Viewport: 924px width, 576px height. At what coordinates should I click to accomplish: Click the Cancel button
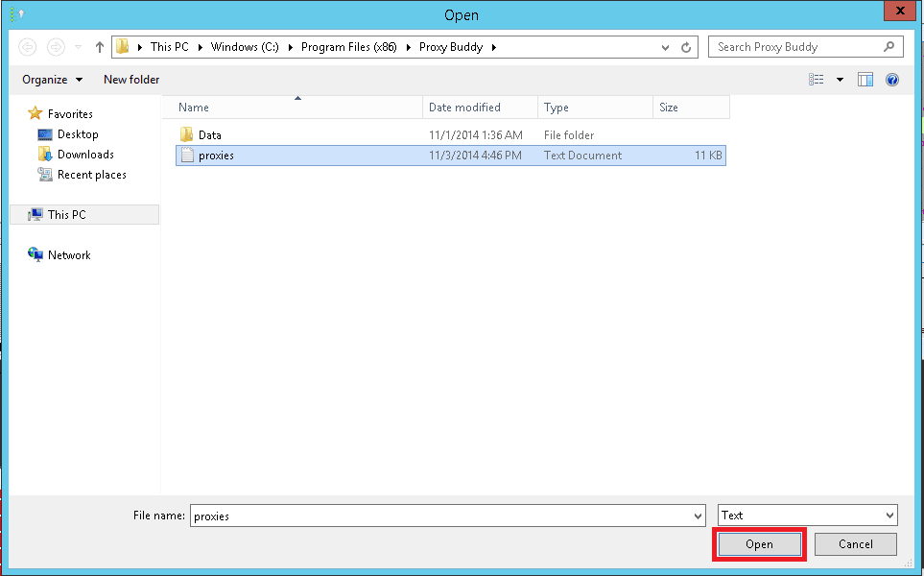pyautogui.click(x=856, y=544)
